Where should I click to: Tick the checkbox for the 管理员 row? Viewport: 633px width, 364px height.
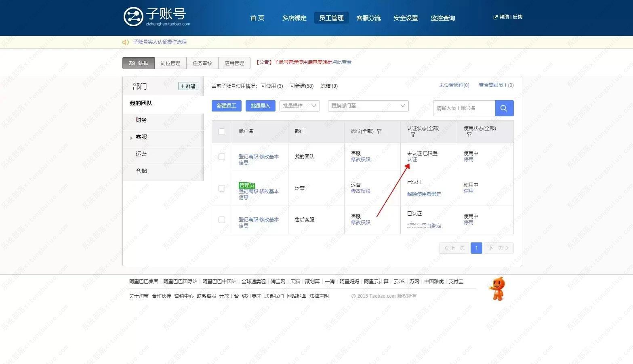pyautogui.click(x=222, y=188)
